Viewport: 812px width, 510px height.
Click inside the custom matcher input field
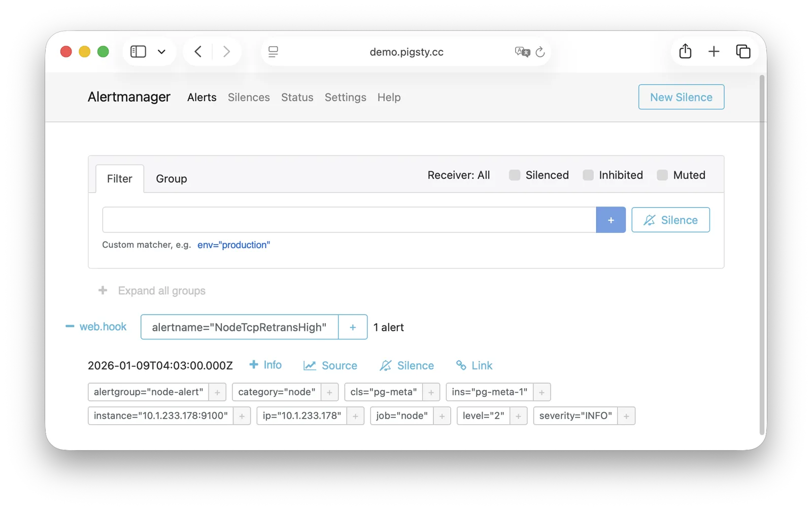coord(349,219)
